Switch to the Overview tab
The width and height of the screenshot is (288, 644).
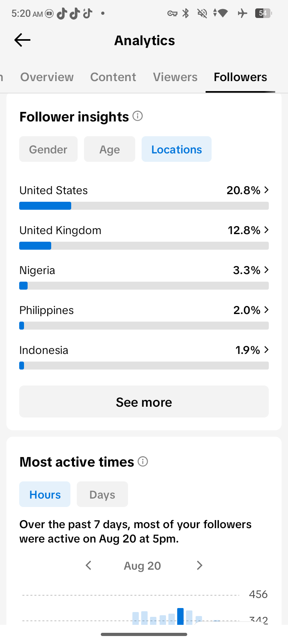47,77
